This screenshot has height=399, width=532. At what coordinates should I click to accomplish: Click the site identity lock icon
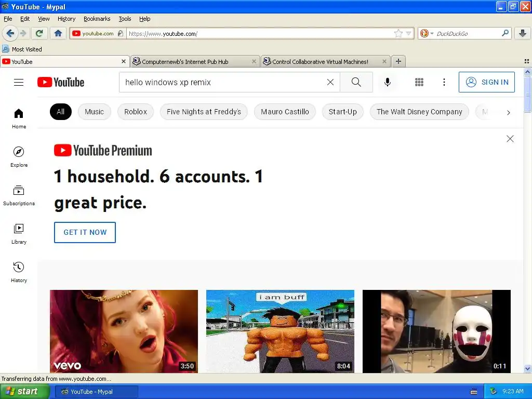tap(121, 33)
